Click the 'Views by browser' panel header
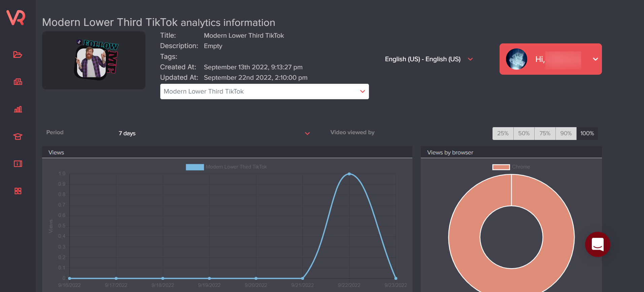The image size is (644, 292). click(x=511, y=152)
